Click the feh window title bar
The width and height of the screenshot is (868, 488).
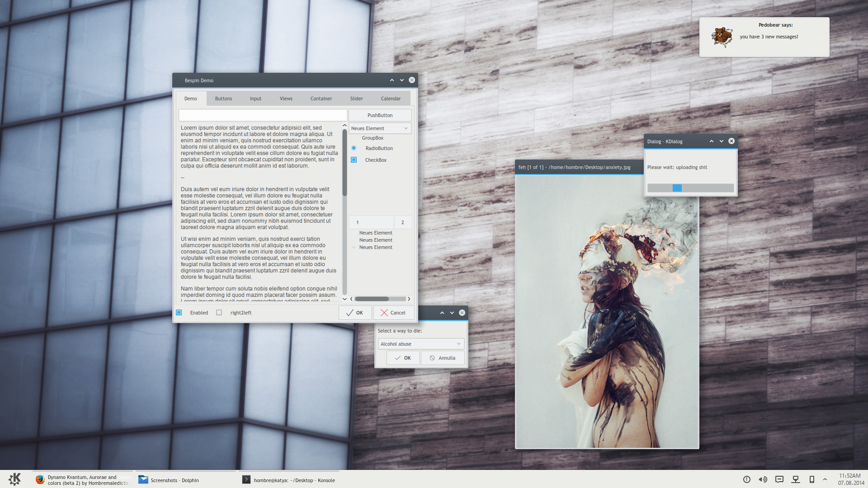[579, 167]
